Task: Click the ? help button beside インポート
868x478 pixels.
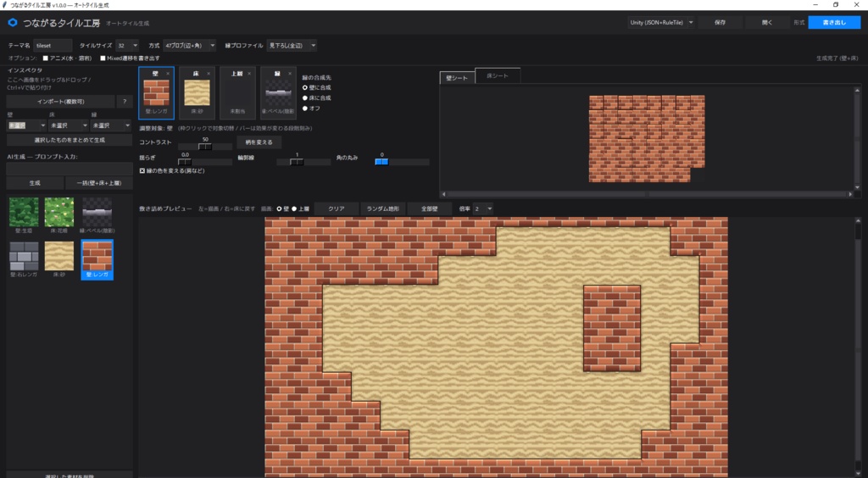Action: click(125, 101)
